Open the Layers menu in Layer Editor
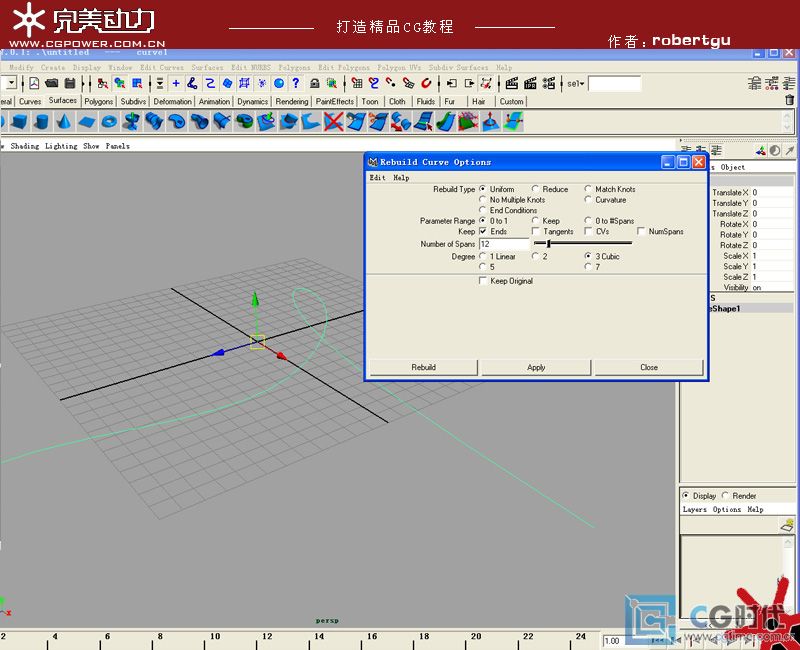 694,509
